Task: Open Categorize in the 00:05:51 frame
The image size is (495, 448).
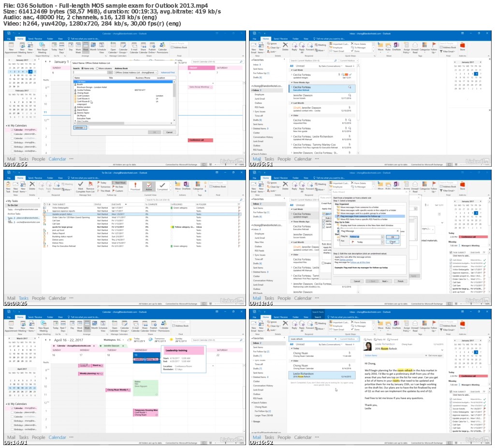Action: [424, 47]
